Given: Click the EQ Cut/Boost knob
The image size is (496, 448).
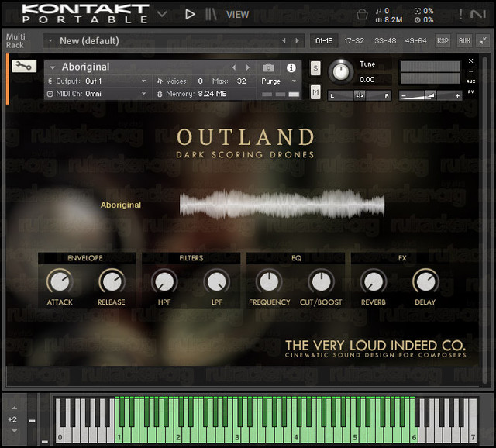Looking at the screenshot, I should (321, 281).
